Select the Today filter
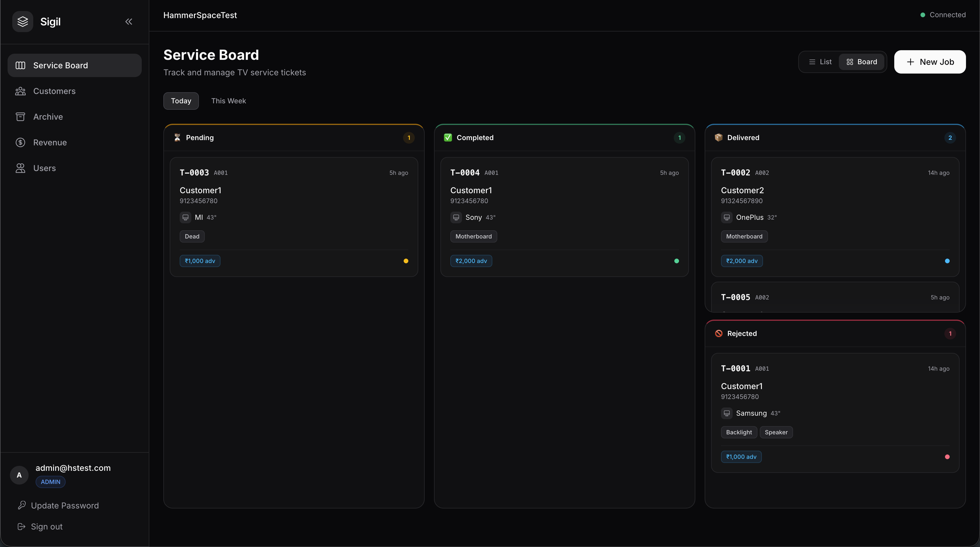Image resolution: width=980 pixels, height=547 pixels. pyautogui.click(x=181, y=101)
